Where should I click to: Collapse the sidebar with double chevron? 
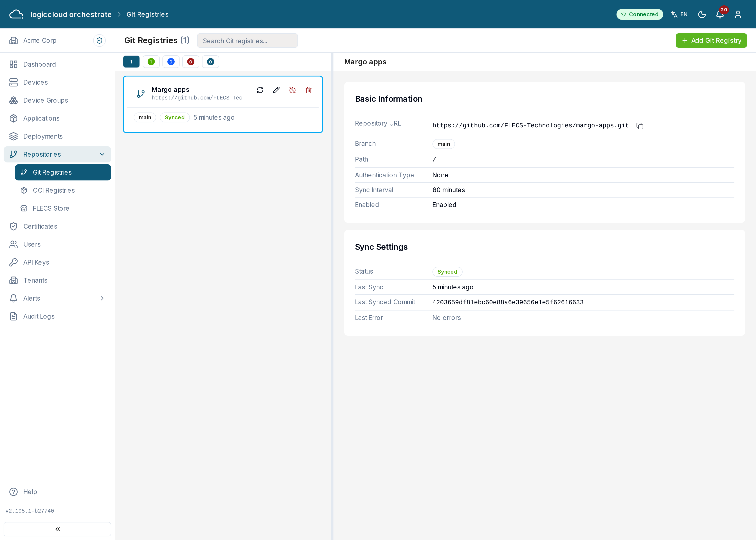click(x=57, y=529)
